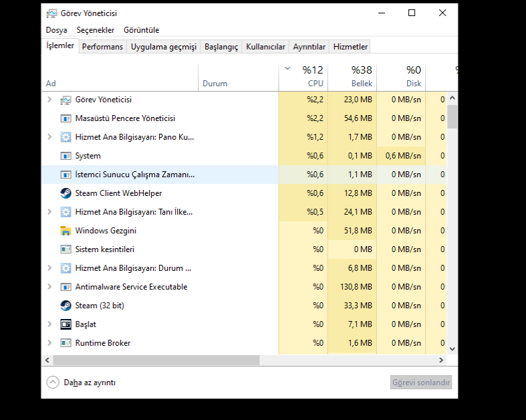This screenshot has height=420, width=526.
Task: Select the Masaüstü Pencere Yöneticisi icon
Action: coord(65,118)
